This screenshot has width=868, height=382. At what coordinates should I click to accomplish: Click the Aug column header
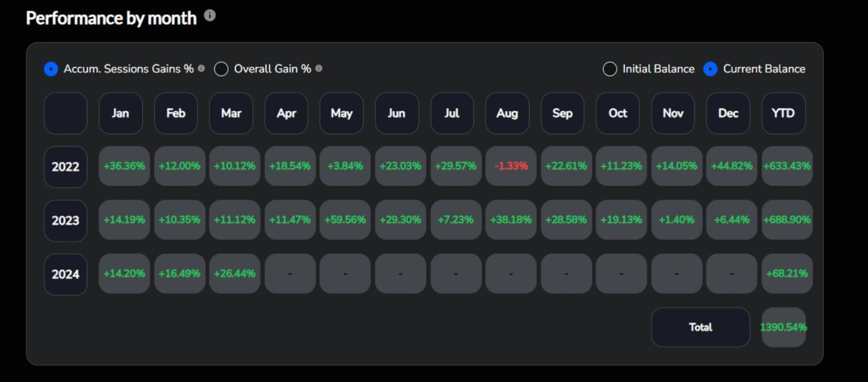pyautogui.click(x=507, y=113)
